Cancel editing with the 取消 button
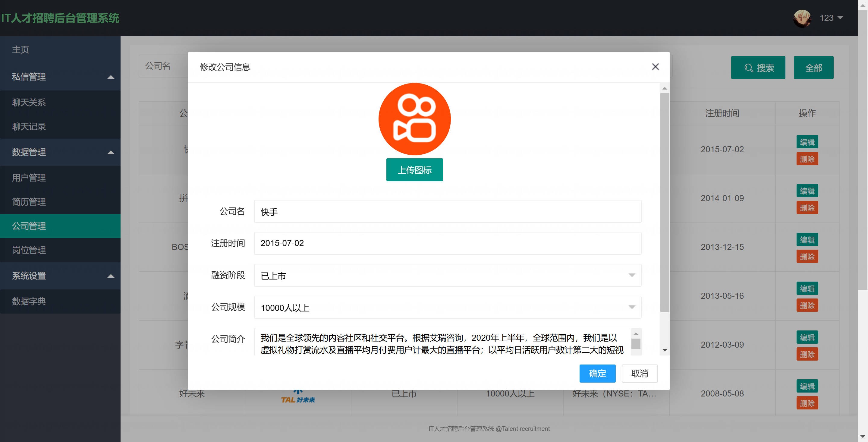 click(x=640, y=374)
